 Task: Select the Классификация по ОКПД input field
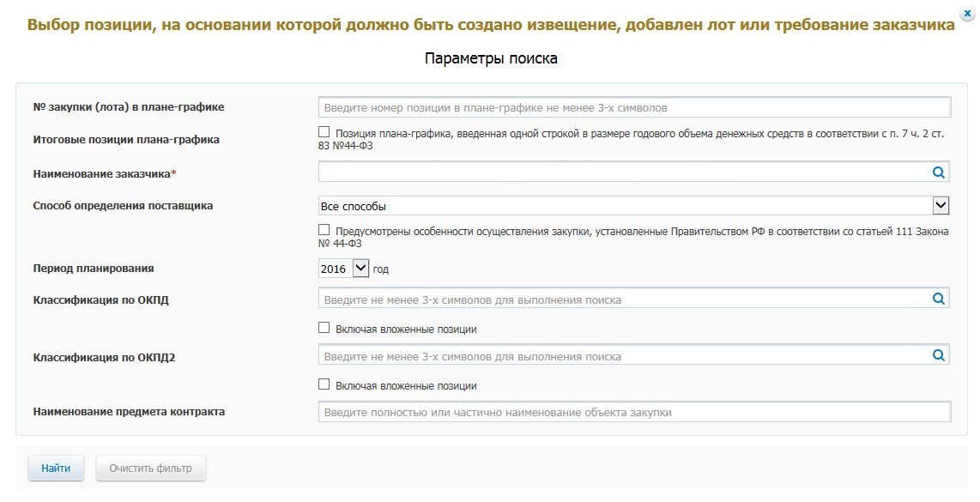coord(622,299)
